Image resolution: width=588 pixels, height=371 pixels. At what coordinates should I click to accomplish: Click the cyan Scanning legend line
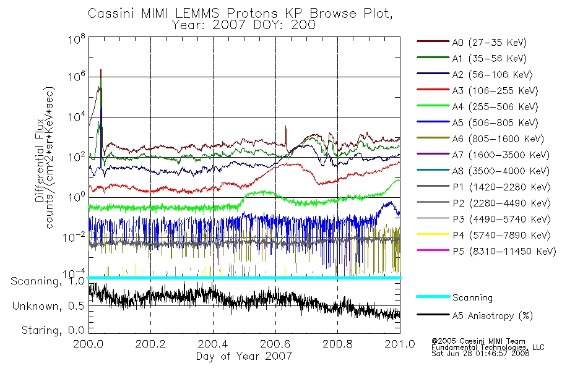(x=433, y=296)
